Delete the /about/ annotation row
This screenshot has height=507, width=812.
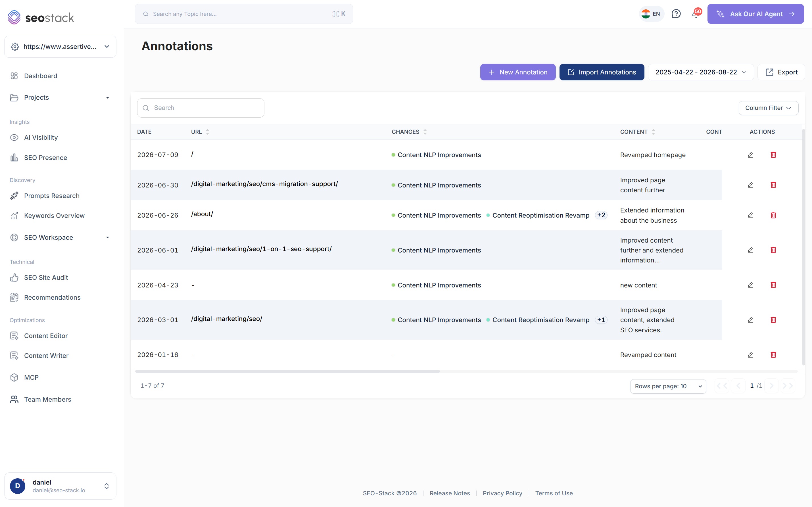coord(773,215)
